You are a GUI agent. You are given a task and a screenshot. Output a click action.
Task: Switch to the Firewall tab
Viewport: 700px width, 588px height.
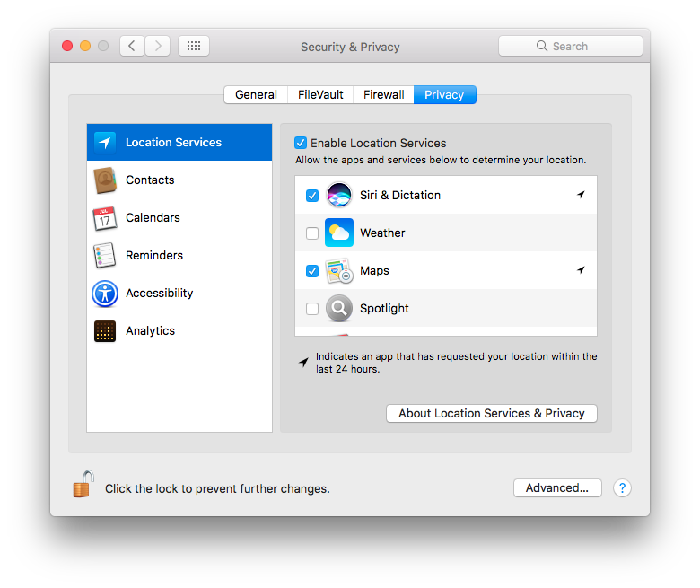pos(383,94)
